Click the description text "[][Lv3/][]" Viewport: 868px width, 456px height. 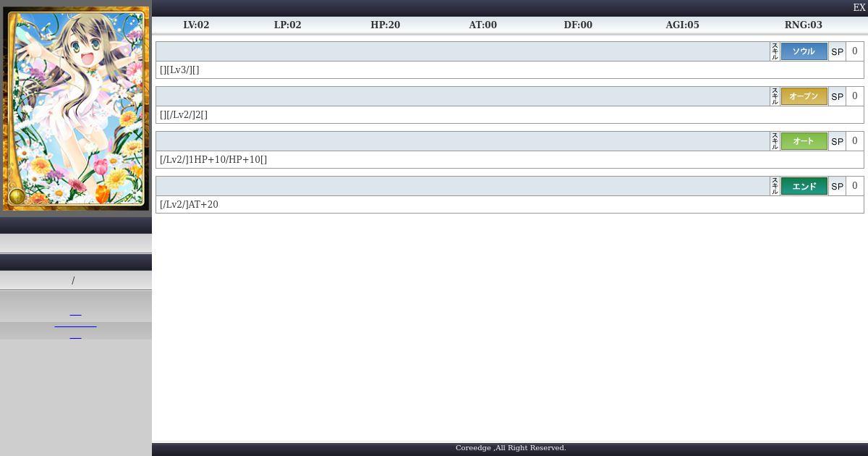coord(179,70)
